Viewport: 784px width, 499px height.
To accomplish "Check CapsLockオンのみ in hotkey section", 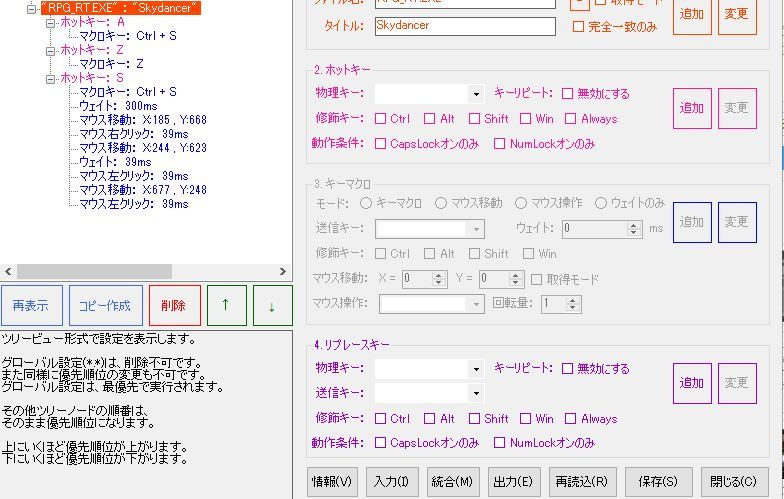I will point(381,144).
